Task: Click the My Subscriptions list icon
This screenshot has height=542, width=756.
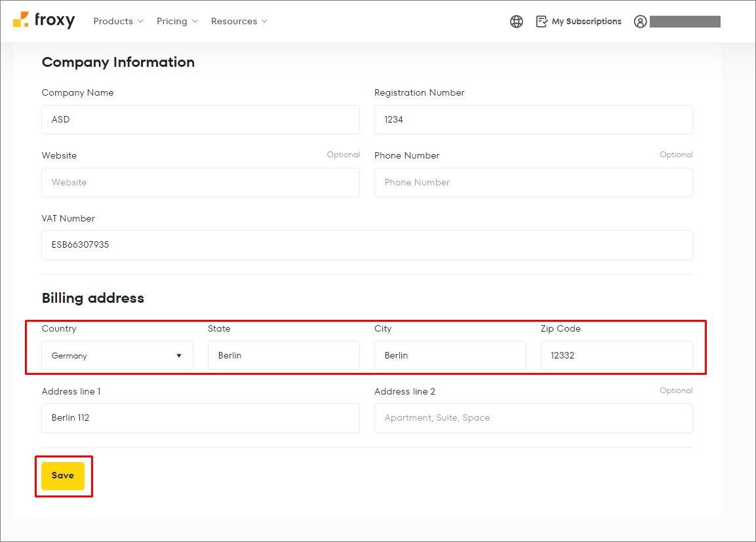Action: (542, 21)
